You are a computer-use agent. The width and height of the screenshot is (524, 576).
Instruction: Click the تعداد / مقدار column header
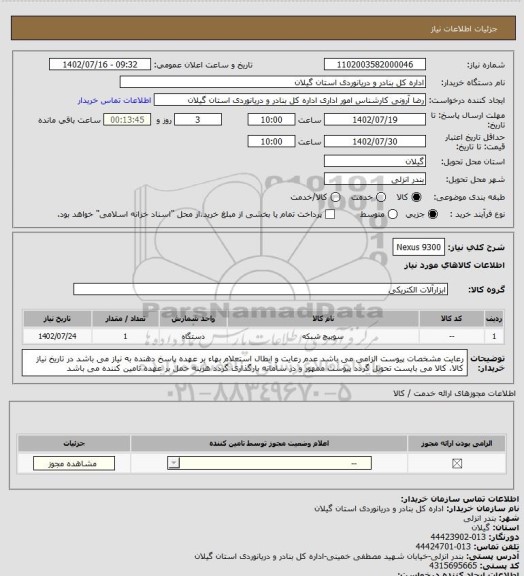[125, 318]
